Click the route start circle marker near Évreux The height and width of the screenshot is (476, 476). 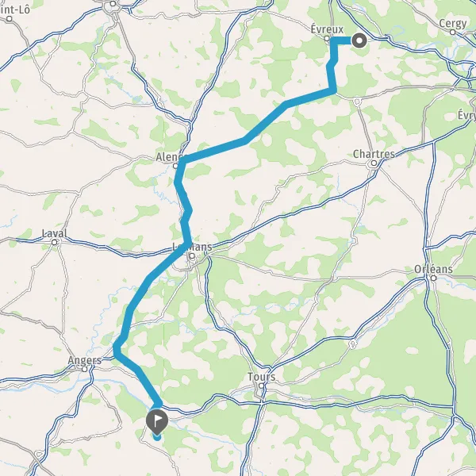(359, 40)
